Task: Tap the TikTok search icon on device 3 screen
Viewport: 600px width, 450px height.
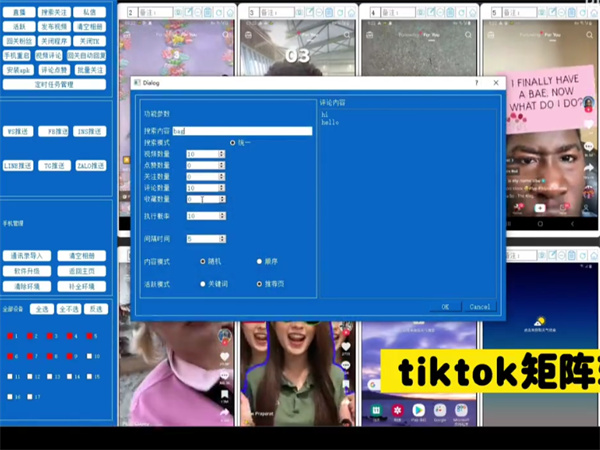Action: tap(347, 35)
